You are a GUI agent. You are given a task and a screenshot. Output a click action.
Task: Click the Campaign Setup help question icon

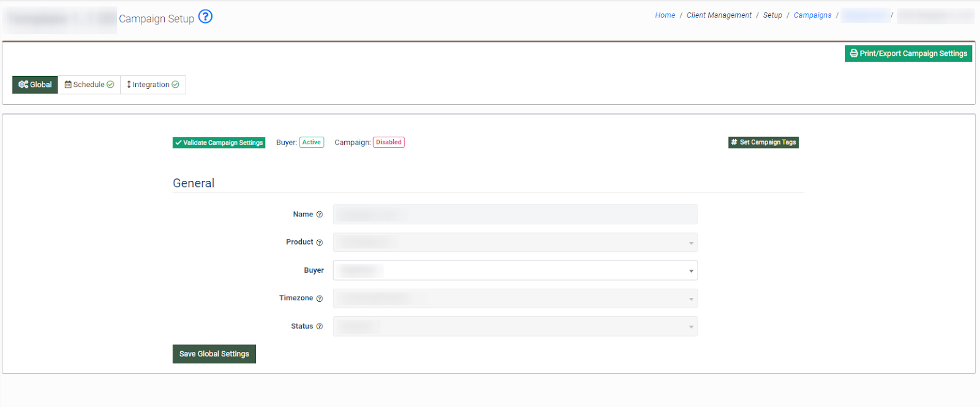click(x=205, y=17)
